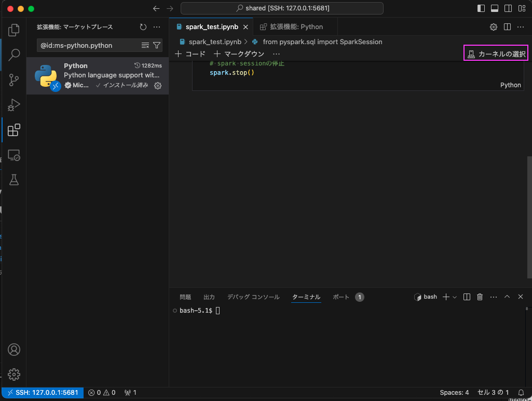Switch to the Output panel tab
Screen dimensions: 532x401
(209, 297)
